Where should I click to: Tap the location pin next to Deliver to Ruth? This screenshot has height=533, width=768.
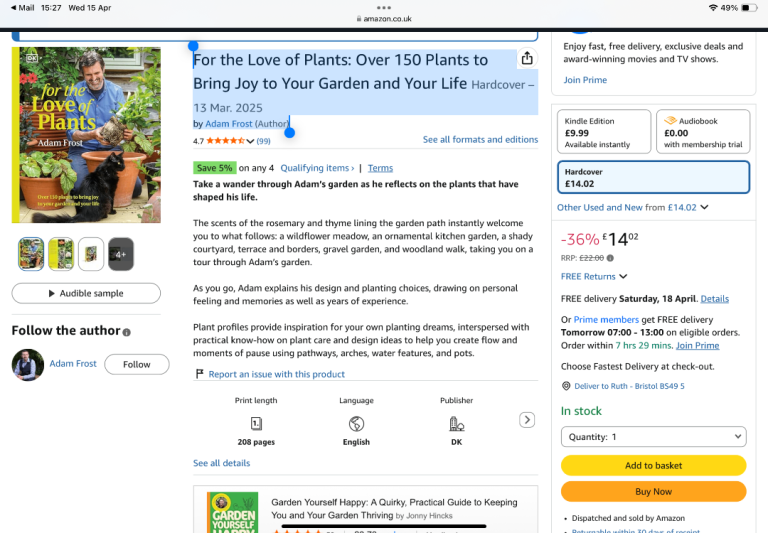point(566,386)
